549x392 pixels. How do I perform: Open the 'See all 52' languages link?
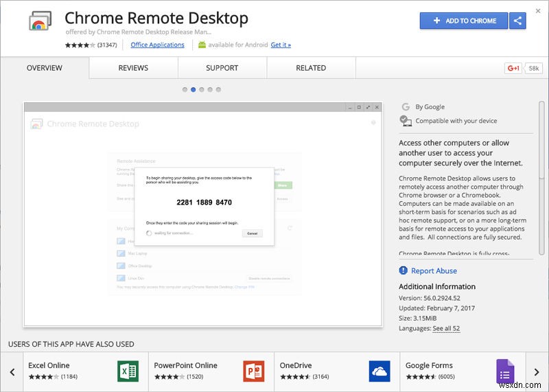tap(446, 329)
